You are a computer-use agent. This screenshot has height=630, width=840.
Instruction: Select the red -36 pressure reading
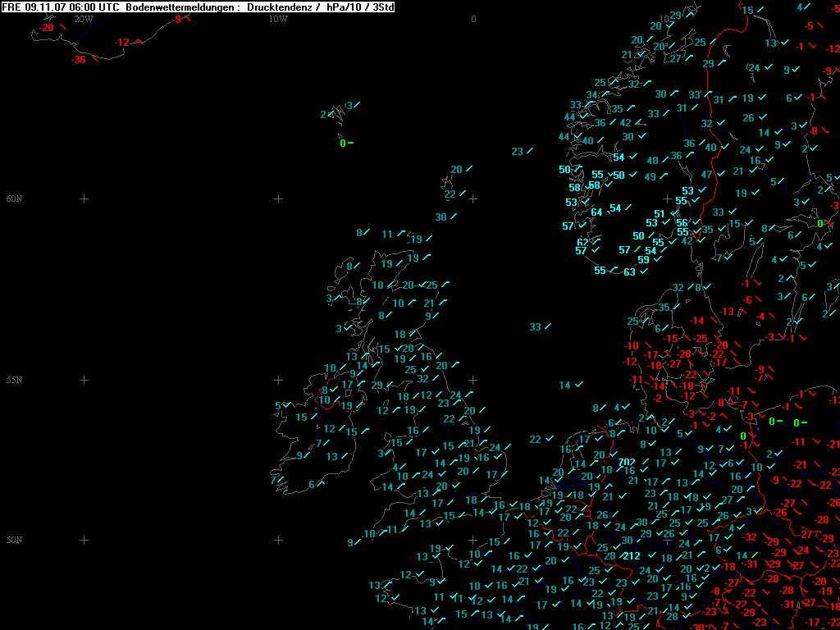[x=79, y=60]
